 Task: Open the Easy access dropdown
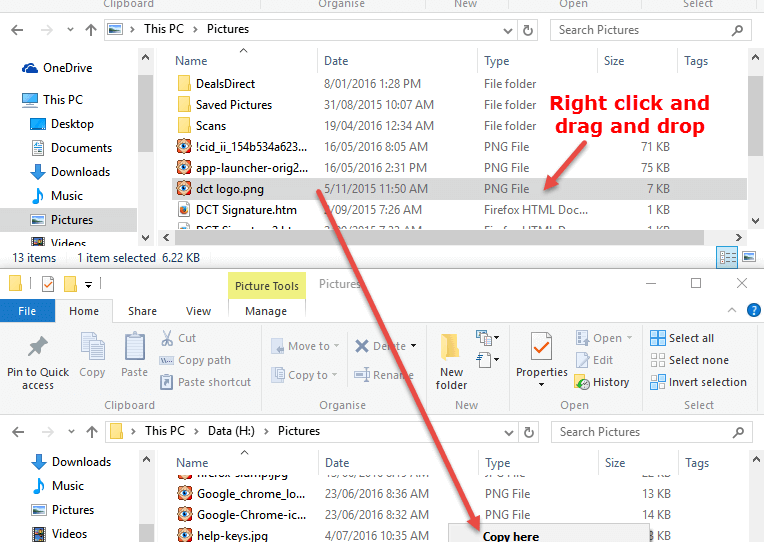(x=487, y=360)
